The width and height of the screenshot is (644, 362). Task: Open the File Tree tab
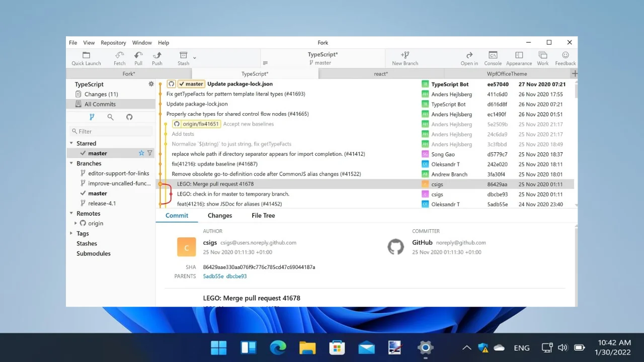[263, 215]
